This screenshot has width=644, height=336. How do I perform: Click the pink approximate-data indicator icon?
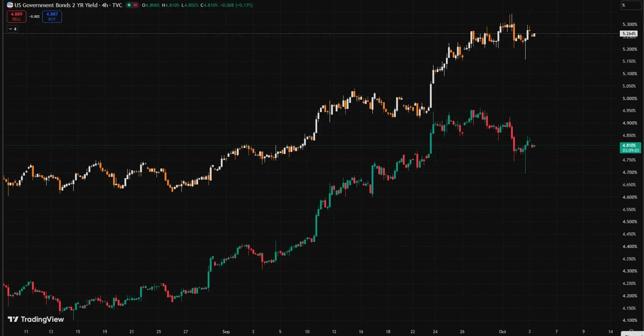coord(136,5)
